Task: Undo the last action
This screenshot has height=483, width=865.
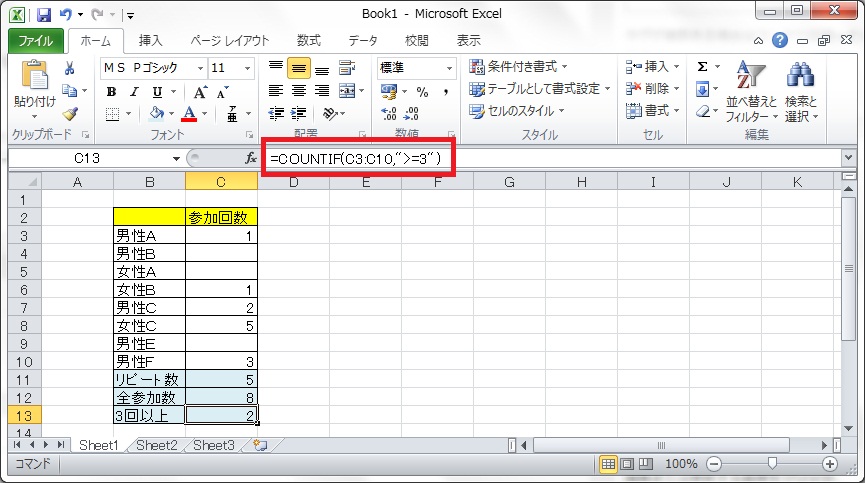Action: click(x=66, y=14)
